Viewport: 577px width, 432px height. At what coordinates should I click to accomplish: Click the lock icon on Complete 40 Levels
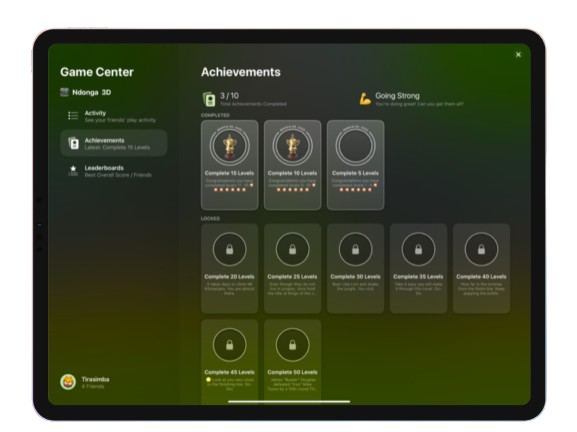481,249
